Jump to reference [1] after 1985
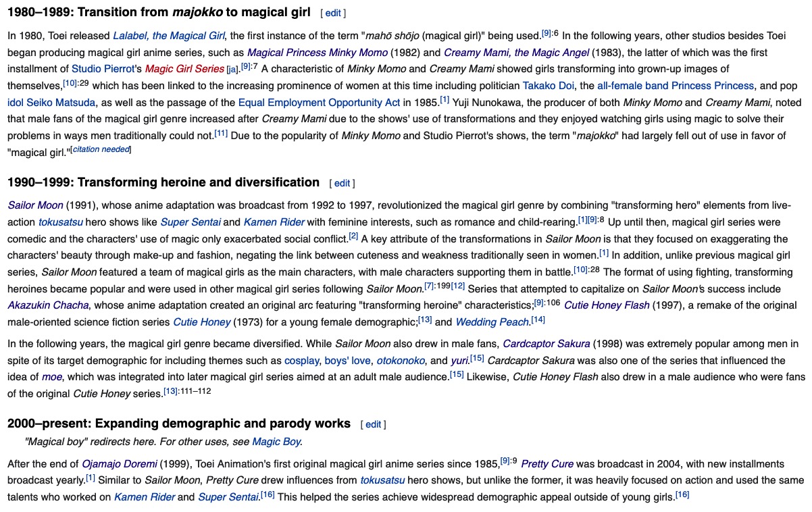Viewport: 812px width, 512px height. click(445, 100)
